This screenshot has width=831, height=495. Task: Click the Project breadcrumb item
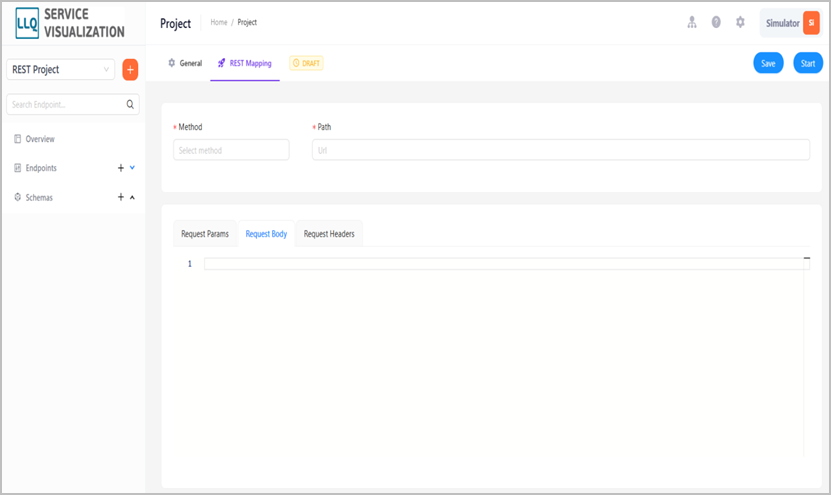(247, 22)
